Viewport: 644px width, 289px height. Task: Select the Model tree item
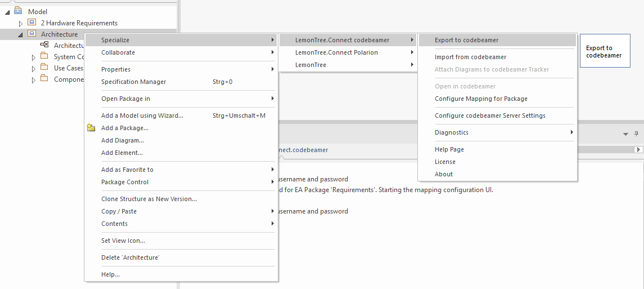point(37,11)
